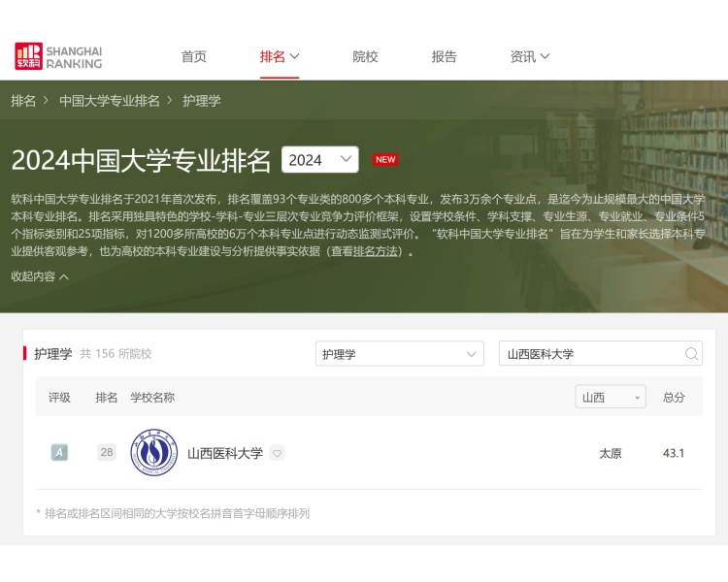Open the 报告 reports tab
This screenshot has height=582, width=728.
tap(444, 56)
